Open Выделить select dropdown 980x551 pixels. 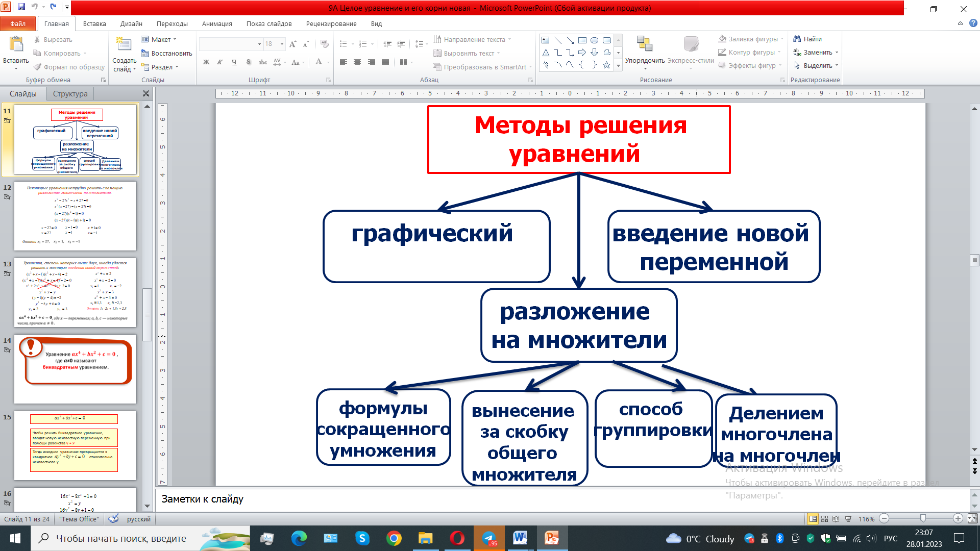click(x=816, y=65)
